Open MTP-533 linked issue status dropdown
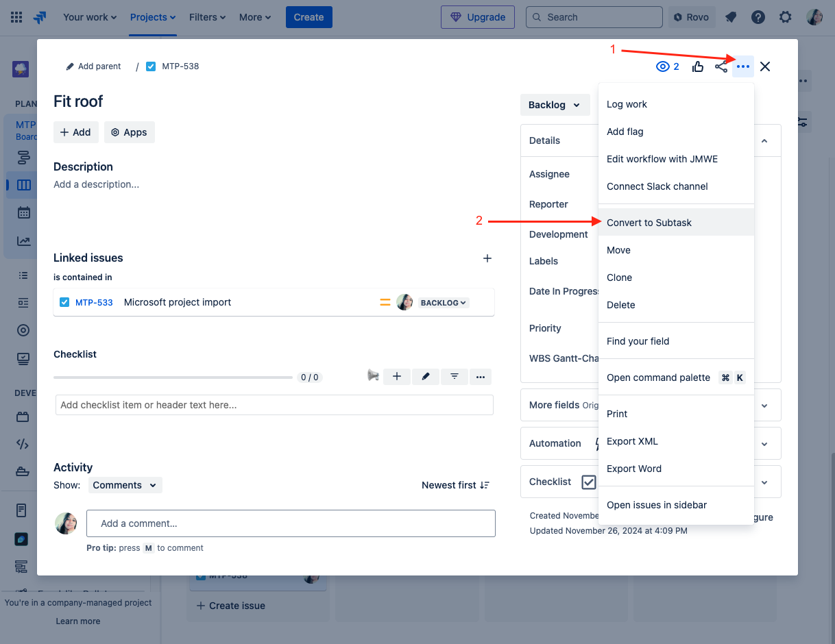The height and width of the screenshot is (644, 835). click(444, 302)
